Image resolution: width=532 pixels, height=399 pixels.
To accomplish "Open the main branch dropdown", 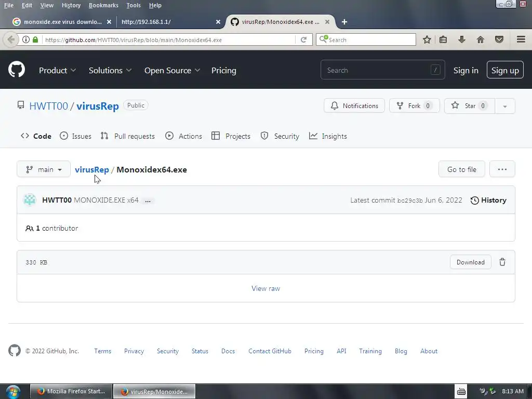I will coord(44,169).
